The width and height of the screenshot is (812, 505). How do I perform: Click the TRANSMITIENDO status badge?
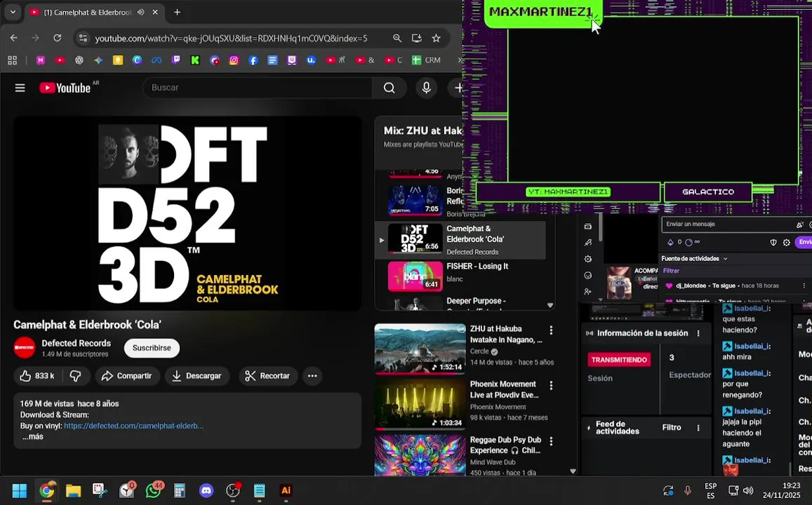[619, 360]
